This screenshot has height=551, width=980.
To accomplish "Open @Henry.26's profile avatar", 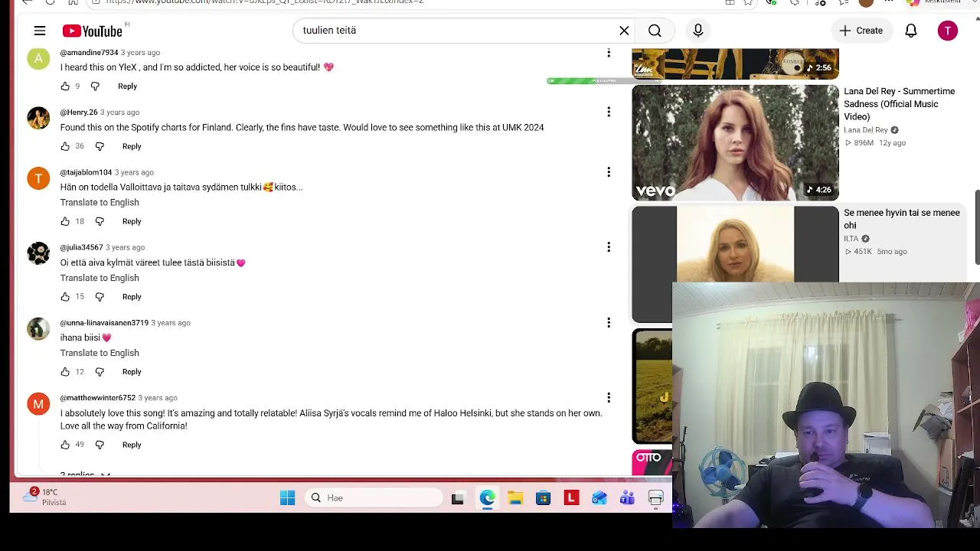I will point(38,119).
